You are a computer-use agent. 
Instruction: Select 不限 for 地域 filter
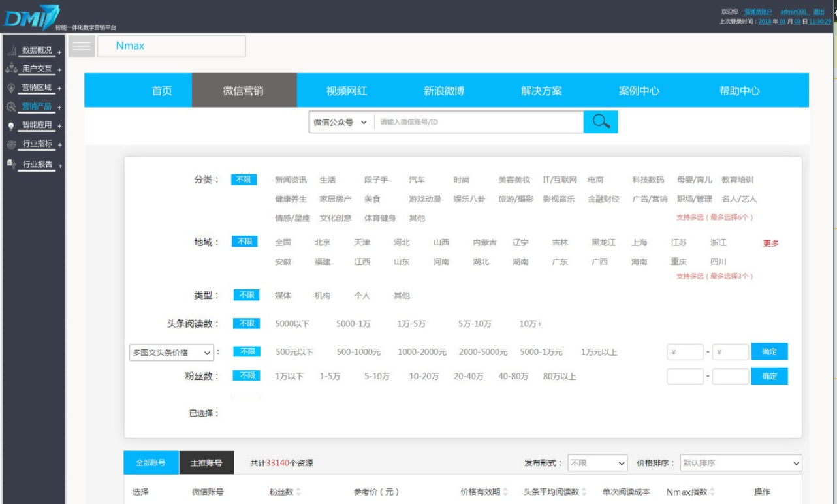click(245, 242)
